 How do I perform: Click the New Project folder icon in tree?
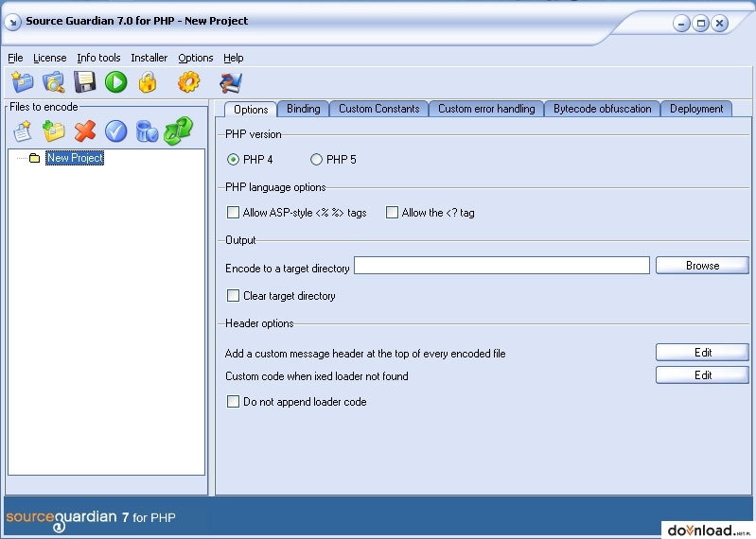[34, 158]
